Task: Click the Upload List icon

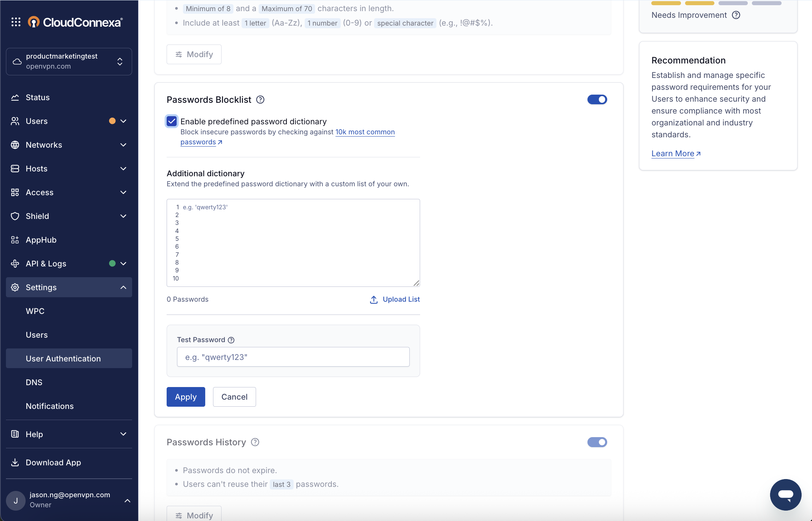Action: (374, 299)
